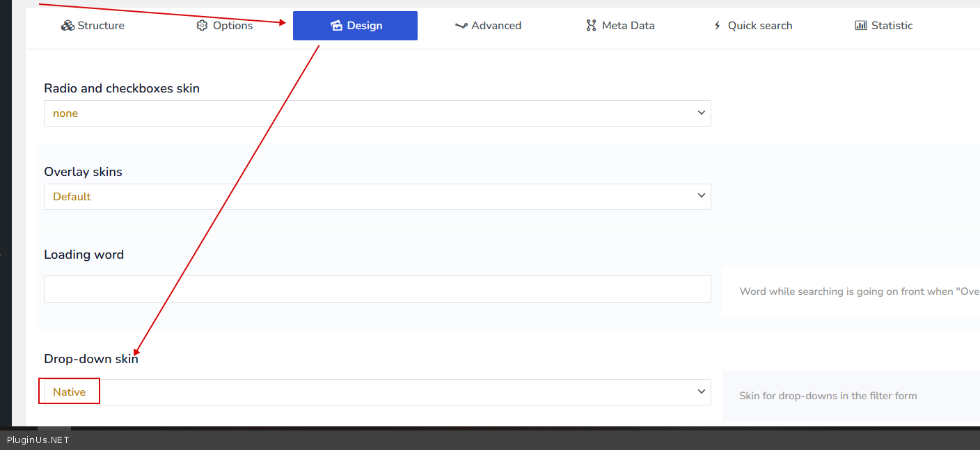Switch to the Advanced tab
980x450 pixels.
tap(496, 26)
